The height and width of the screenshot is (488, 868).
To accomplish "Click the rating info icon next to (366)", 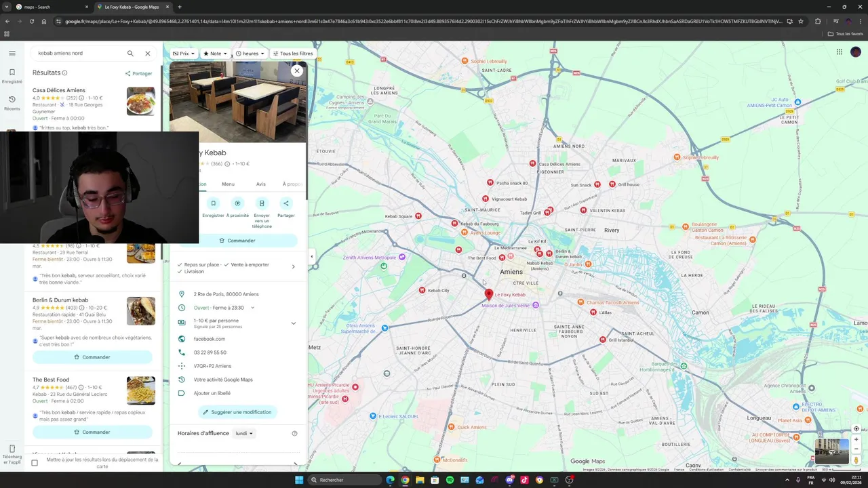I will (x=226, y=163).
